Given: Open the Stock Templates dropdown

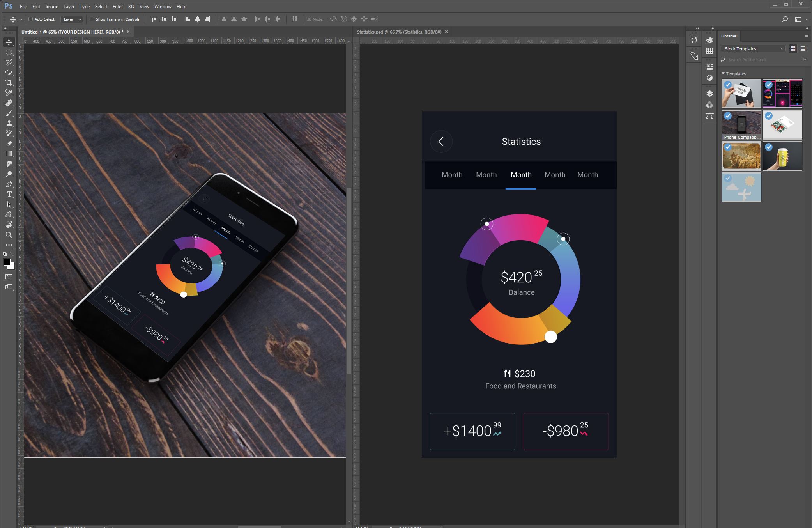Looking at the screenshot, I should tap(754, 48).
